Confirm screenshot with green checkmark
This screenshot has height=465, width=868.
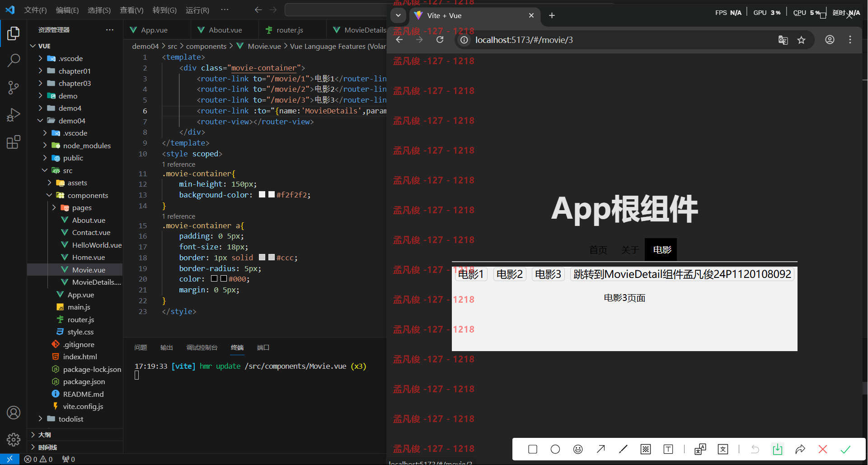[845, 449]
